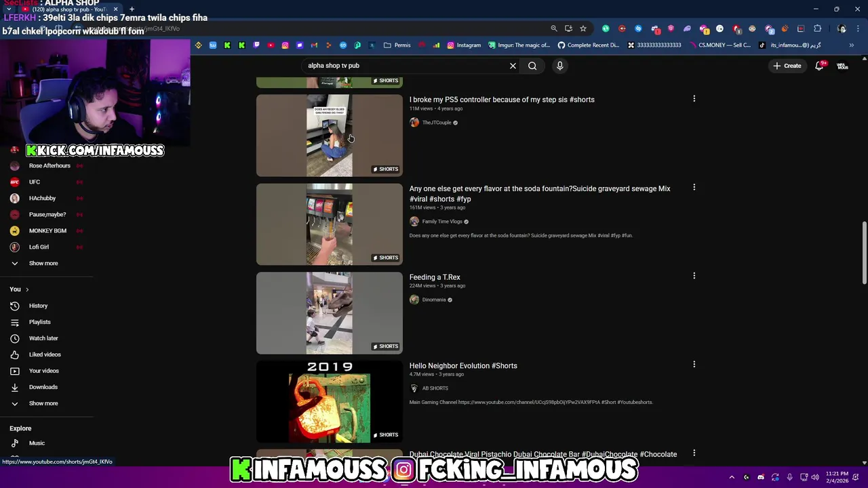Image resolution: width=868 pixels, height=488 pixels.
Task: Open the Create video menu
Action: pos(787,66)
